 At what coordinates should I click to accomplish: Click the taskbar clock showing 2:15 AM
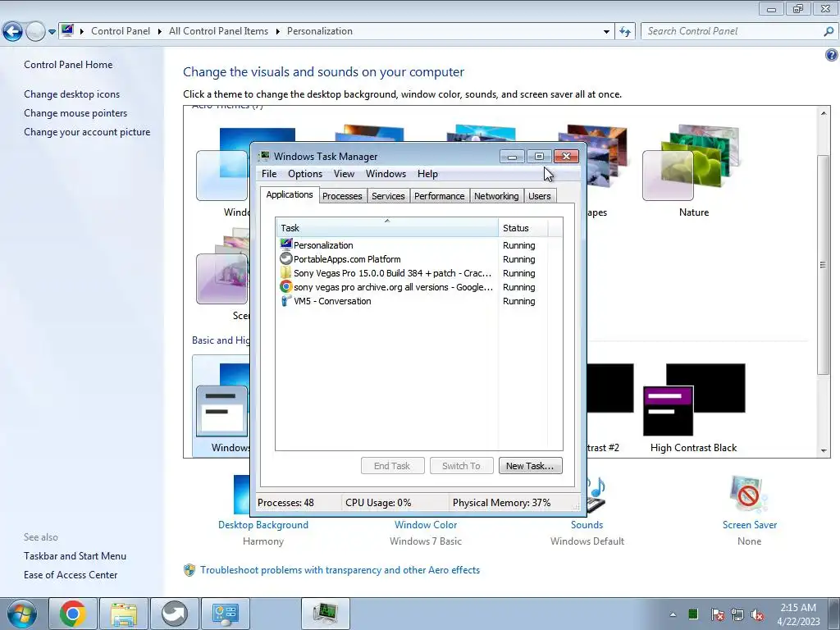798,614
